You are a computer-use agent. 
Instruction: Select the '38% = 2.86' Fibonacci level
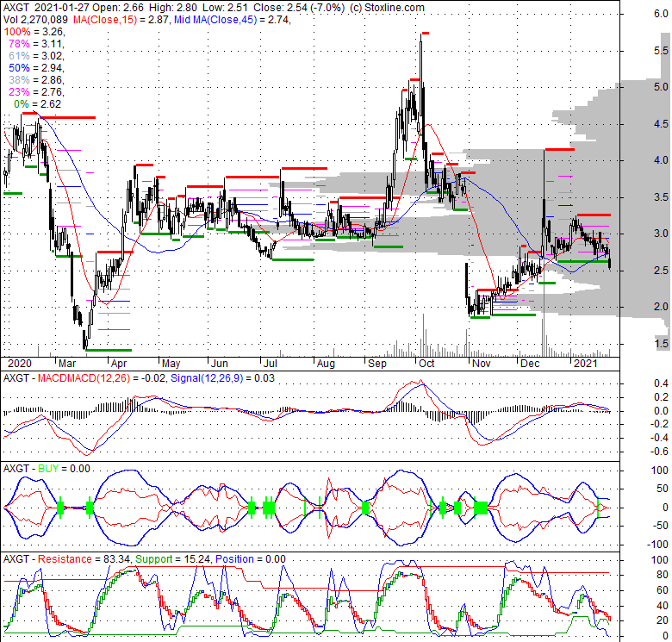(x=36, y=80)
